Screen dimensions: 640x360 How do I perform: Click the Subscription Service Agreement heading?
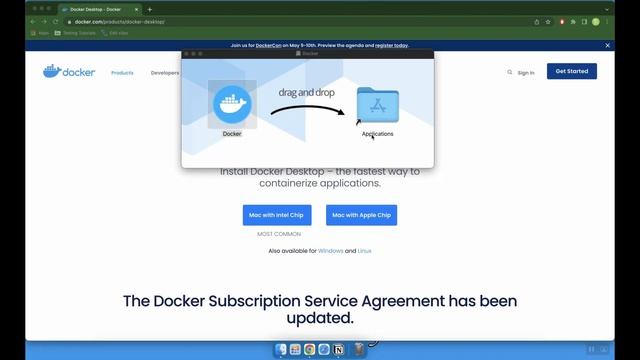tap(320, 309)
